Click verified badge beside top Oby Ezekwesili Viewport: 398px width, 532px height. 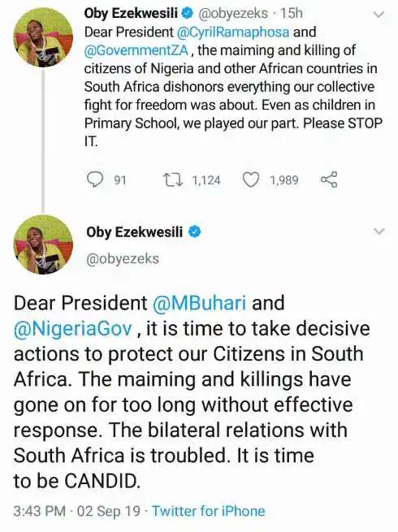188,13
